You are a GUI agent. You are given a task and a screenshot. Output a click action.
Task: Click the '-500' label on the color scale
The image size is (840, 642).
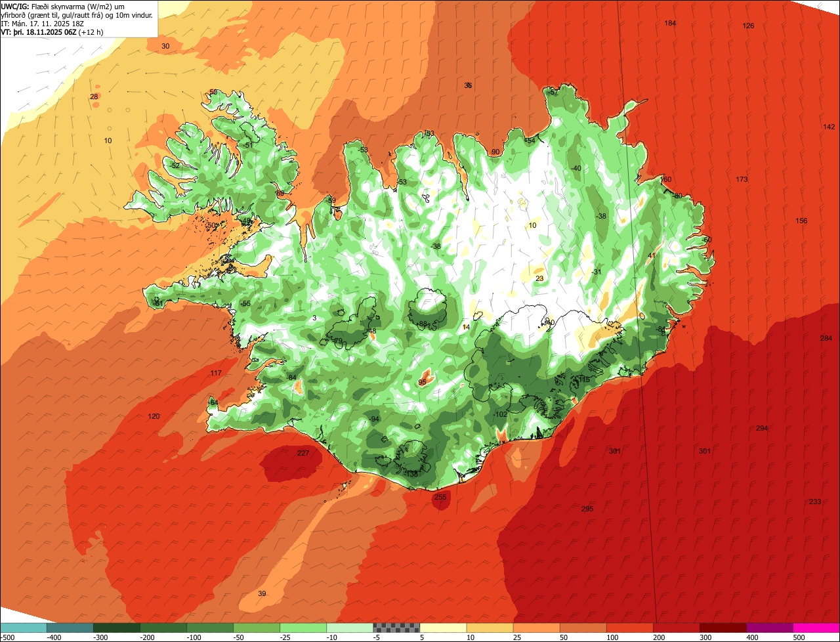coord(8,637)
